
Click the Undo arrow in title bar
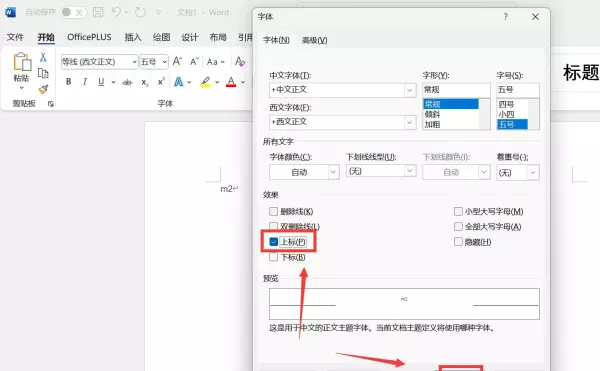[116, 12]
